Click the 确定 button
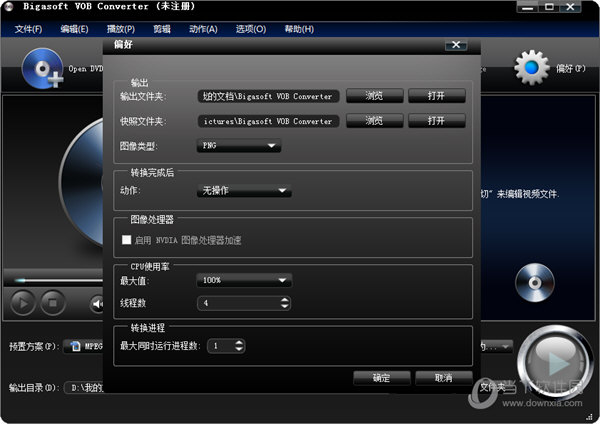This screenshot has height=424, width=600. [382, 378]
